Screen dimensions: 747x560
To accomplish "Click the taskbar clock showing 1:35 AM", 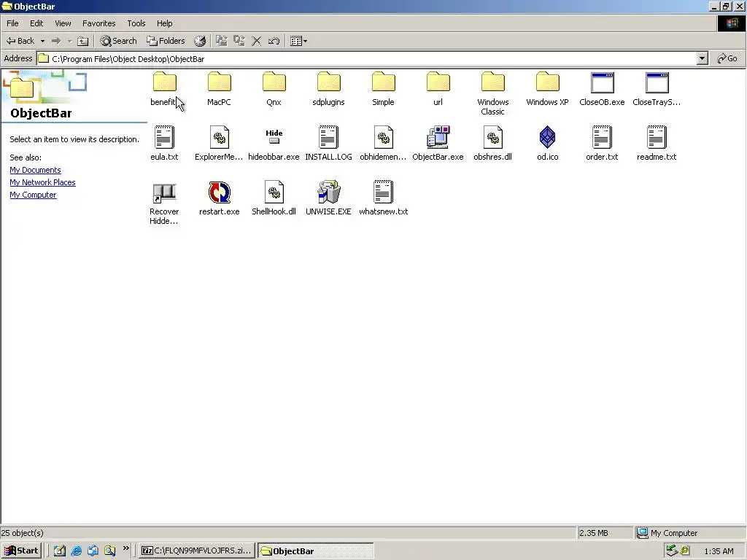I will pyautogui.click(x=719, y=551).
